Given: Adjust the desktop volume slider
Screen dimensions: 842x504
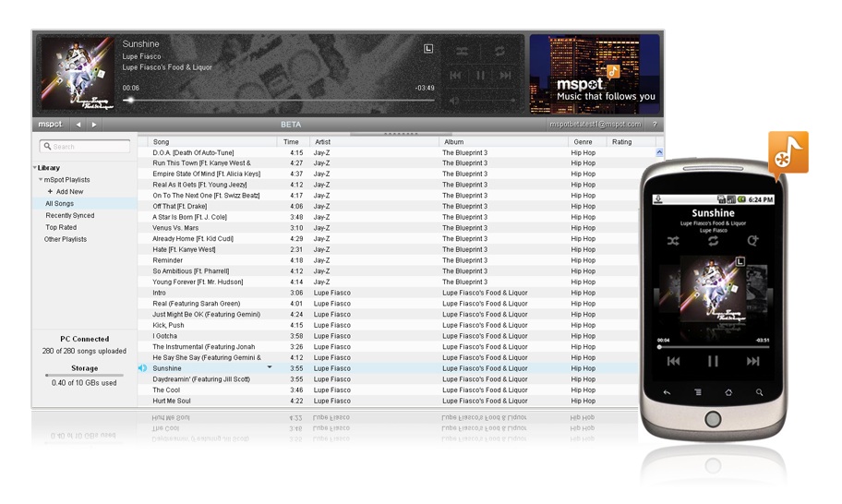Looking at the screenshot, I should click(488, 101).
